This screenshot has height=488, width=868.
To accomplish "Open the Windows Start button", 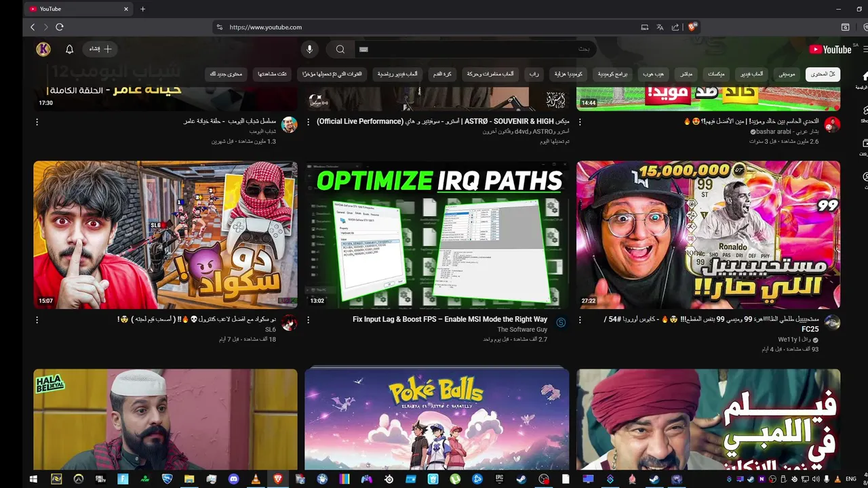I will pyautogui.click(x=33, y=479).
